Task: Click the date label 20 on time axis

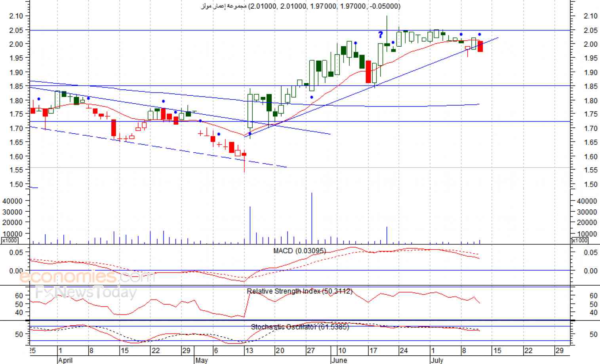Action: 280,351
